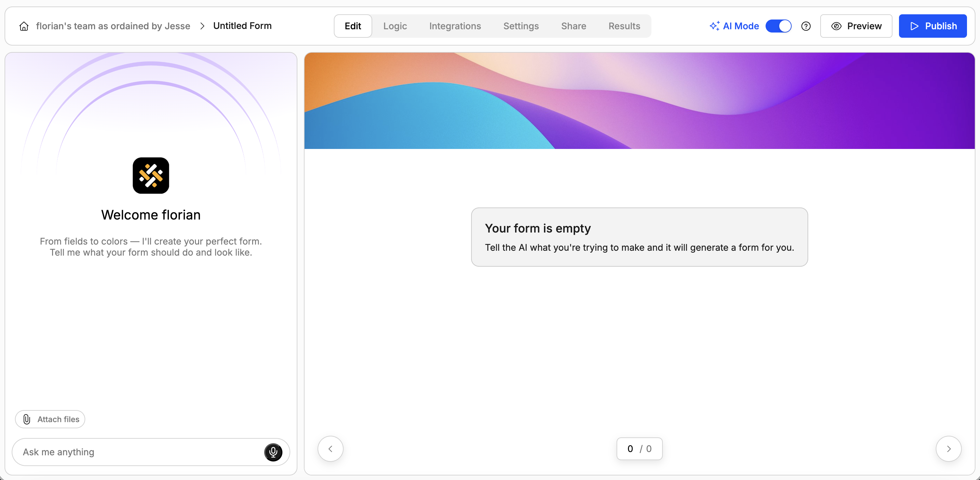Click the paperclip icon to attach files
This screenshot has width=980, height=480.
(26, 419)
